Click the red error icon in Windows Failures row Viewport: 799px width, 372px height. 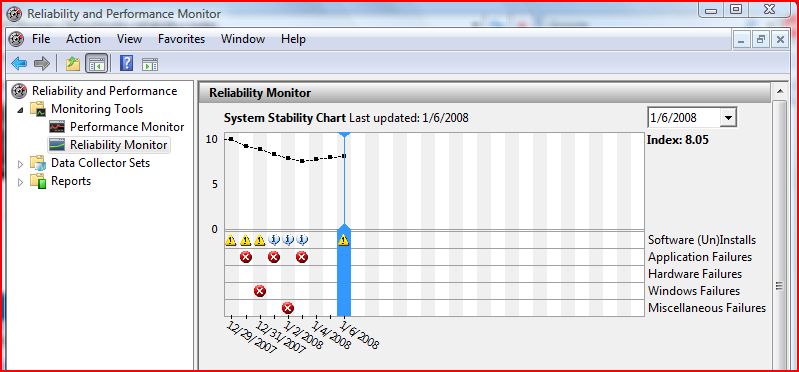click(x=260, y=291)
